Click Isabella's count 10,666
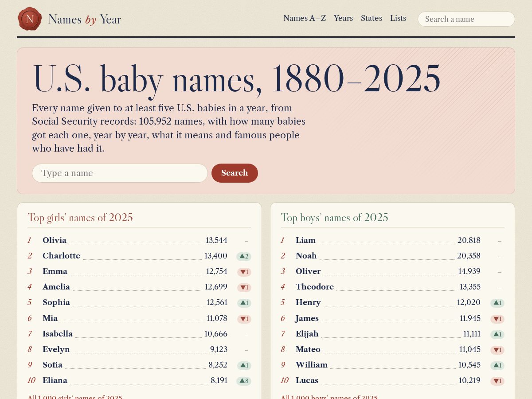The image size is (532, 399). (216, 334)
